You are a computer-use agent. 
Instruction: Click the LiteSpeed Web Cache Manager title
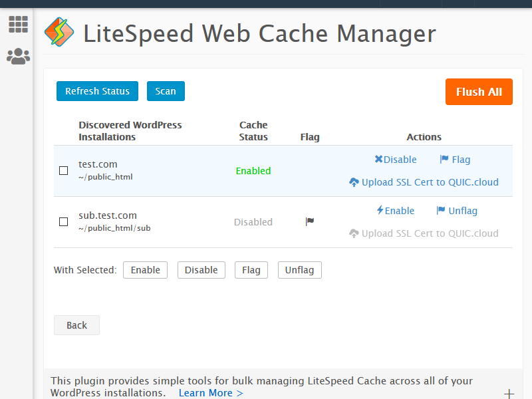coord(259,33)
